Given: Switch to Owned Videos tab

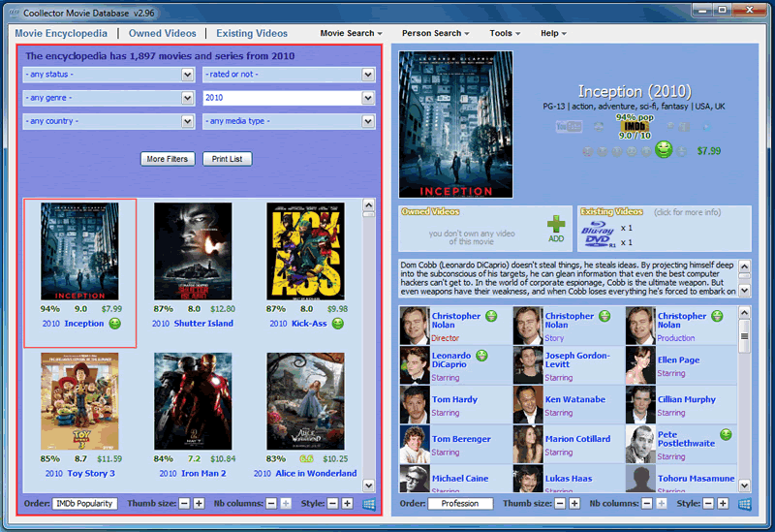Looking at the screenshot, I should [162, 33].
